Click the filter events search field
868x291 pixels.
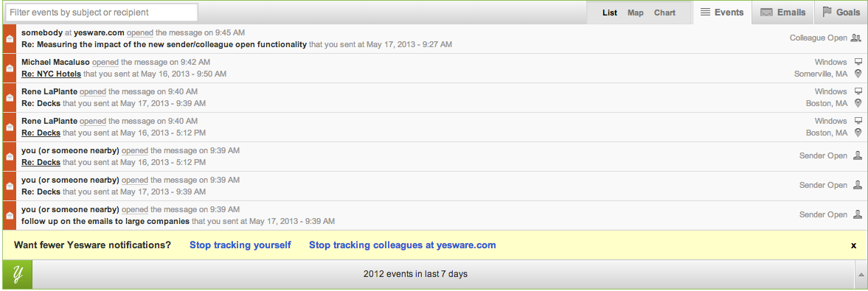101,13
